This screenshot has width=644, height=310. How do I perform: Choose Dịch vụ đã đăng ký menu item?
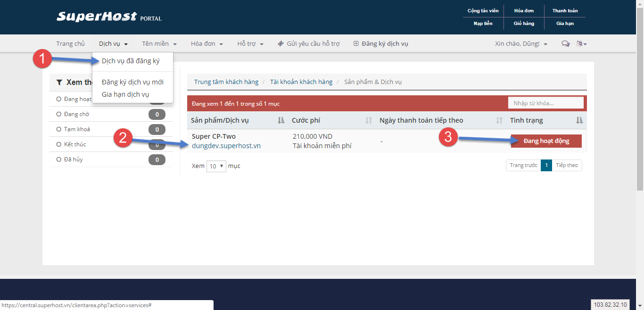pos(131,61)
